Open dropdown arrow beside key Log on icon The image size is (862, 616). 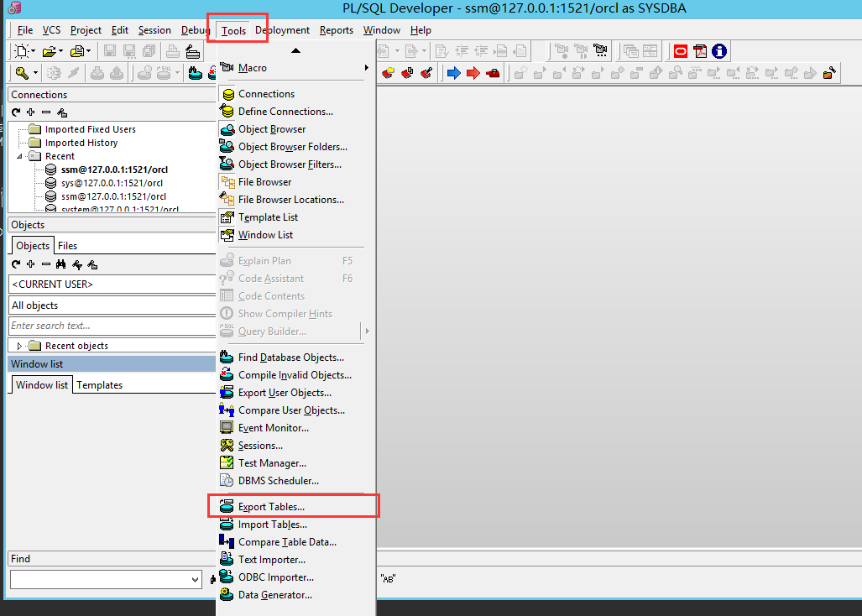pos(35,72)
